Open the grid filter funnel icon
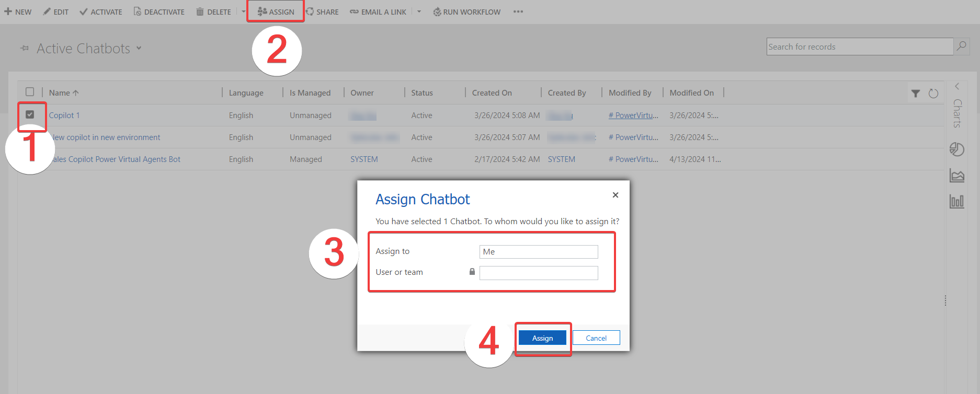The image size is (980, 394). point(916,94)
